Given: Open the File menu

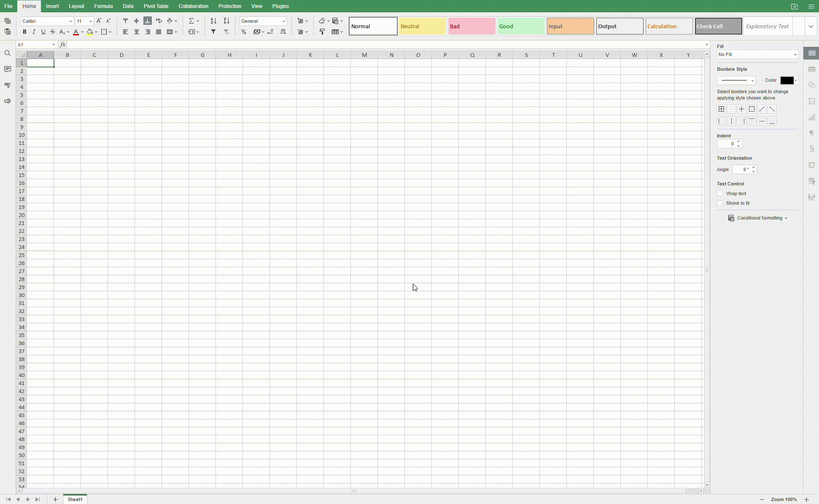Looking at the screenshot, I should [x=8, y=6].
